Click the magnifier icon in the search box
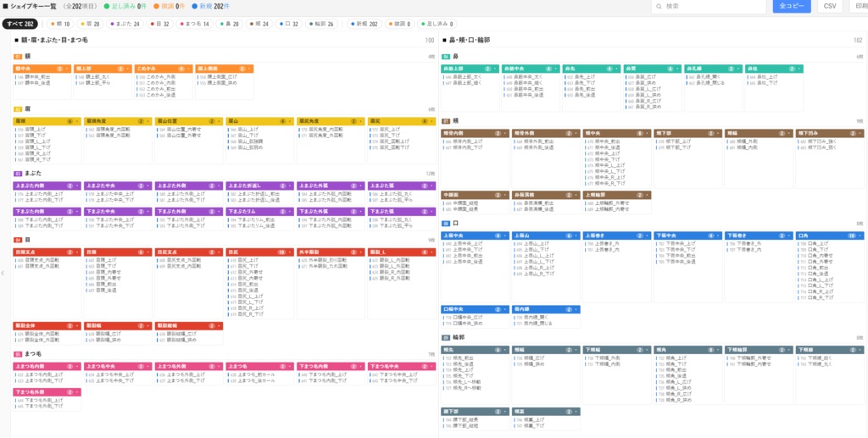The height and width of the screenshot is (438, 868). (x=659, y=7)
